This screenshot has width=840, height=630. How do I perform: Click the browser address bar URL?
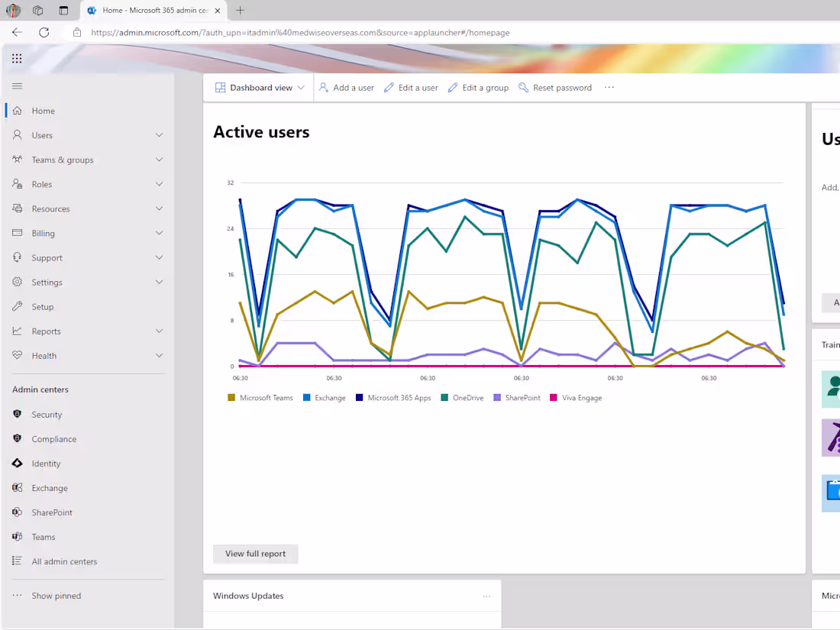[300, 33]
